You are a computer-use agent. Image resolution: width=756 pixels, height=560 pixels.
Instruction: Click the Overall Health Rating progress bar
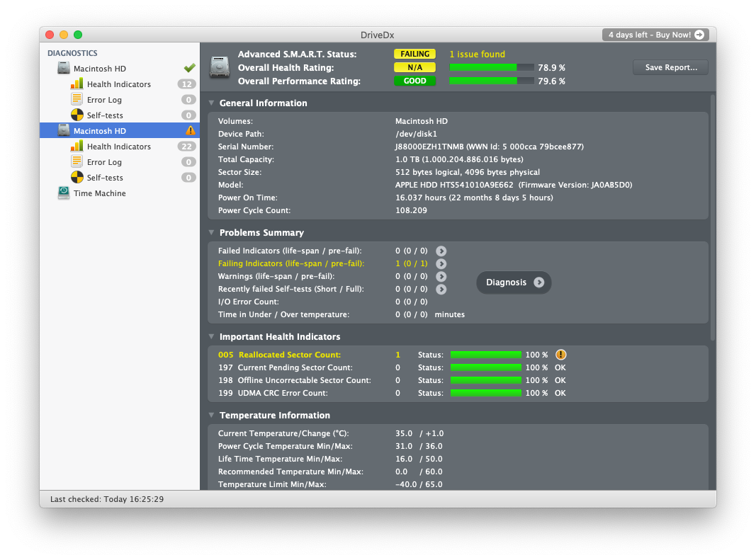pos(492,68)
